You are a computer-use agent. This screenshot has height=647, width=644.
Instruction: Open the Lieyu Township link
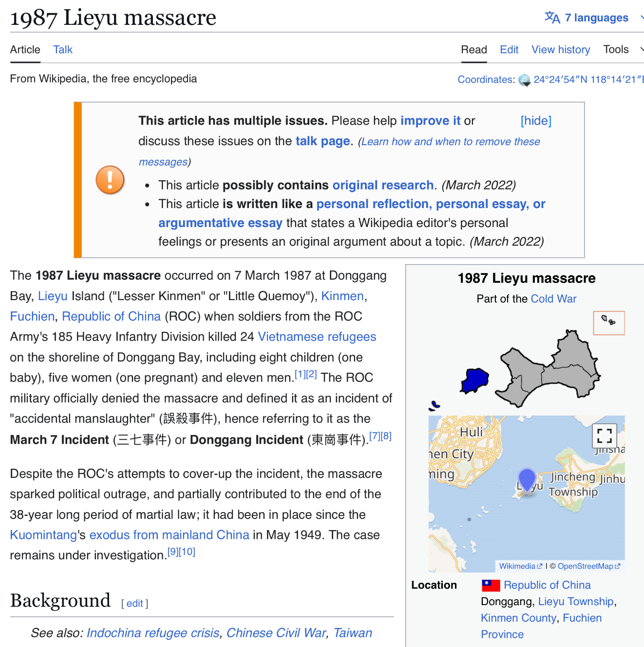click(576, 601)
